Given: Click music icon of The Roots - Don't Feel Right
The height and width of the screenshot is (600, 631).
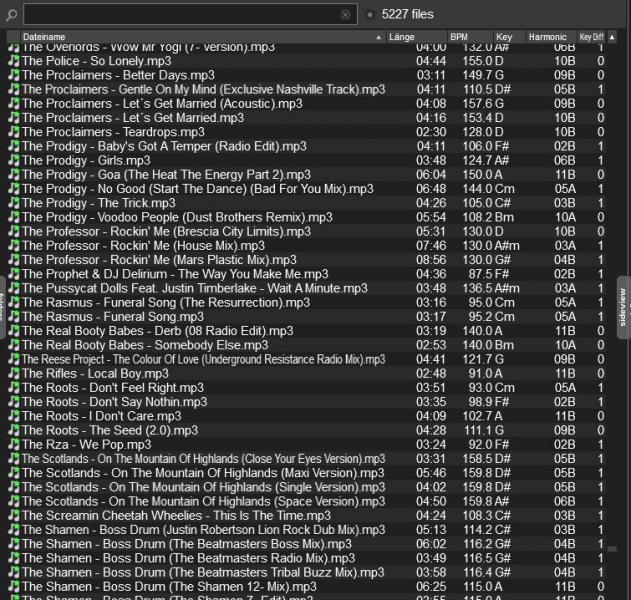Looking at the screenshot, I should (x=14, y=388).
